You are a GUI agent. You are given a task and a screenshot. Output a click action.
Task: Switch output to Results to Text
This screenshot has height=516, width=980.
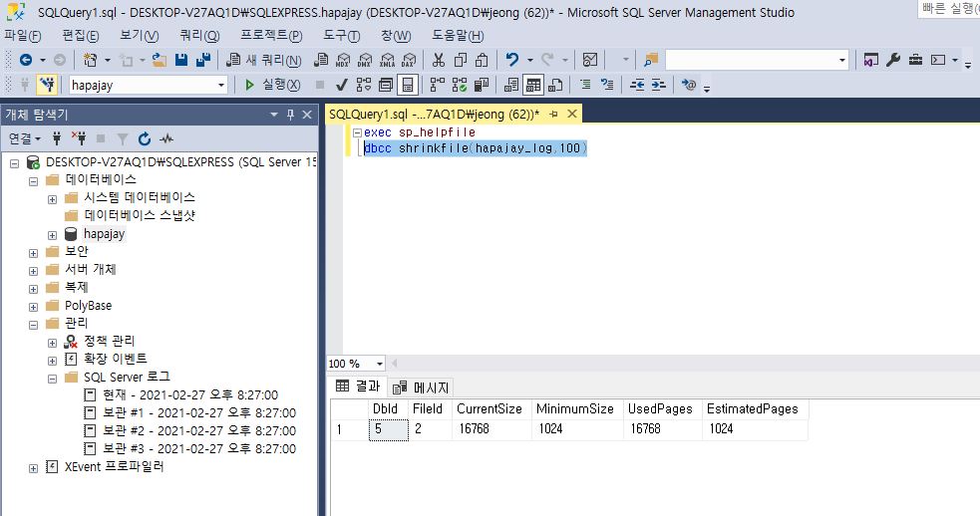click(x=511, y=85)
